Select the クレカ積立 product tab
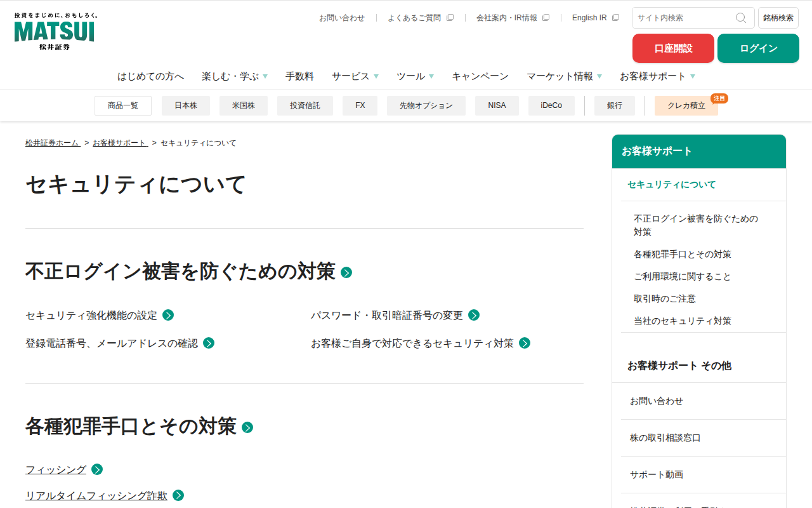This screenshot has height=508, width=812. pos(686,105)
